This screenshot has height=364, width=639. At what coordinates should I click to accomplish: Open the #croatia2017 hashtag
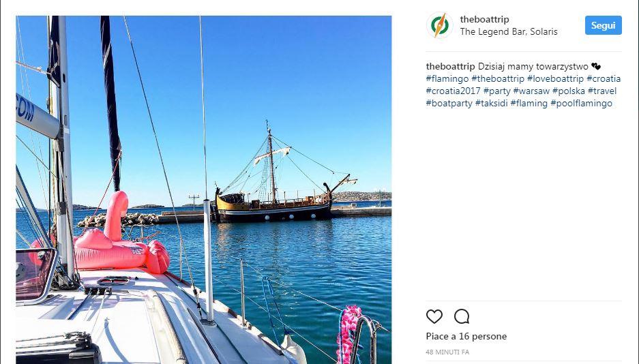coord(454,91)
